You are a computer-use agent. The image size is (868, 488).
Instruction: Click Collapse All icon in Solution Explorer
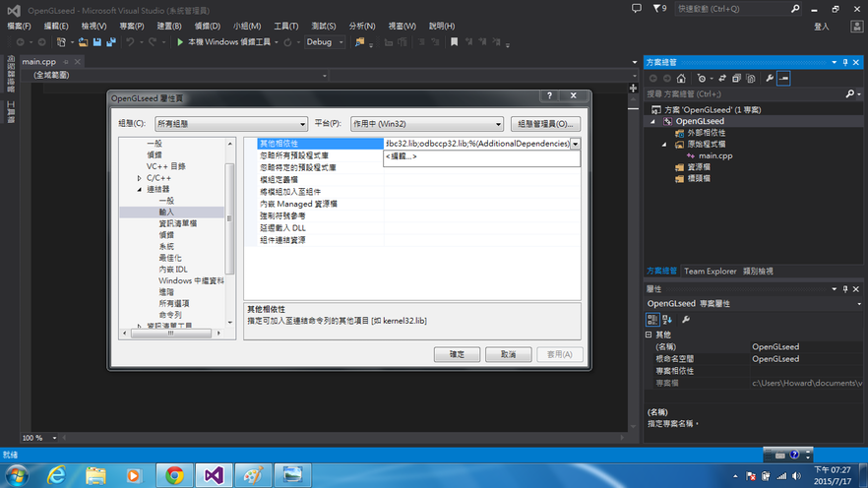(x=736, y=79)
